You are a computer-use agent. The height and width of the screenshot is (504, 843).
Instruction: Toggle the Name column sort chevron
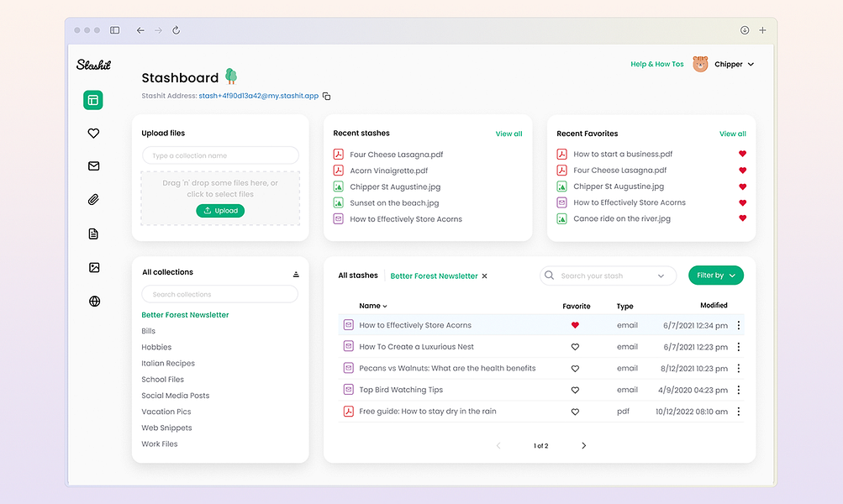click(385, 307)
